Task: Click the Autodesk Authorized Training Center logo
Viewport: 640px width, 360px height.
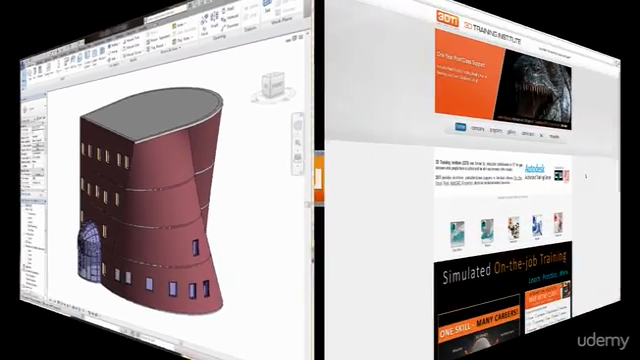Action: point(538,172)
